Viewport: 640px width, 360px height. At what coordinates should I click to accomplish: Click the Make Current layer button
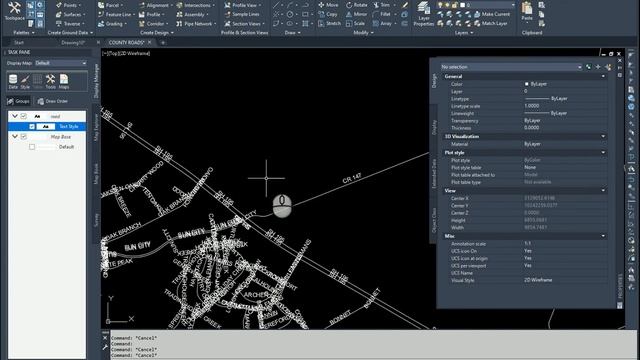pyautogui.click(x=492, y=14)
